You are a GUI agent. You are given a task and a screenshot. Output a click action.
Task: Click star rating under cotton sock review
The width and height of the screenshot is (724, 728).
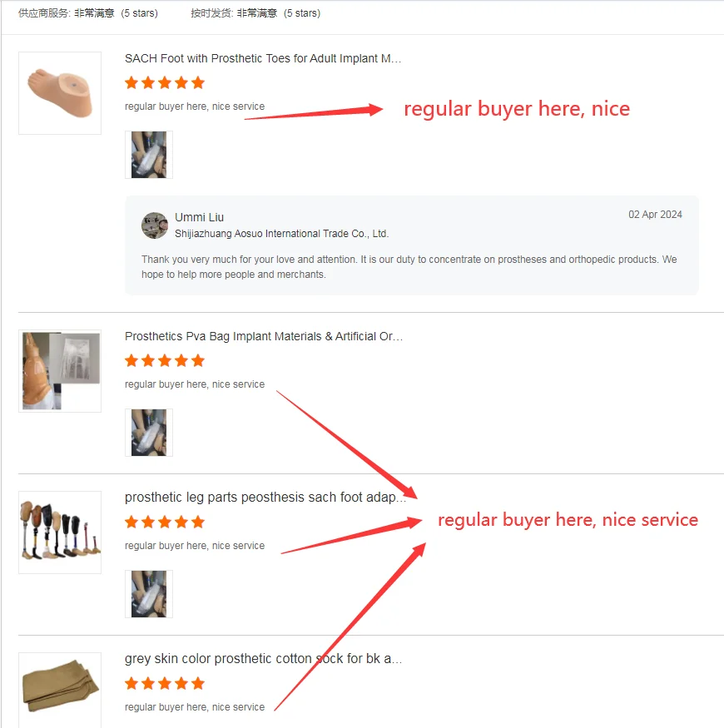[165, 683]
